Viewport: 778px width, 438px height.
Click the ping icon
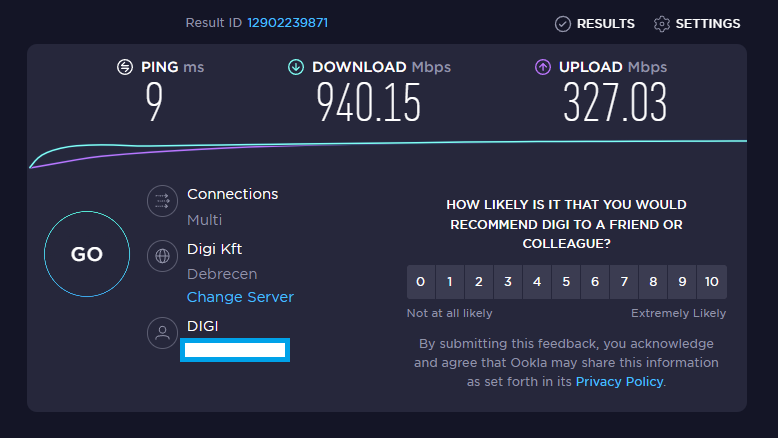[x=125, y=67]
